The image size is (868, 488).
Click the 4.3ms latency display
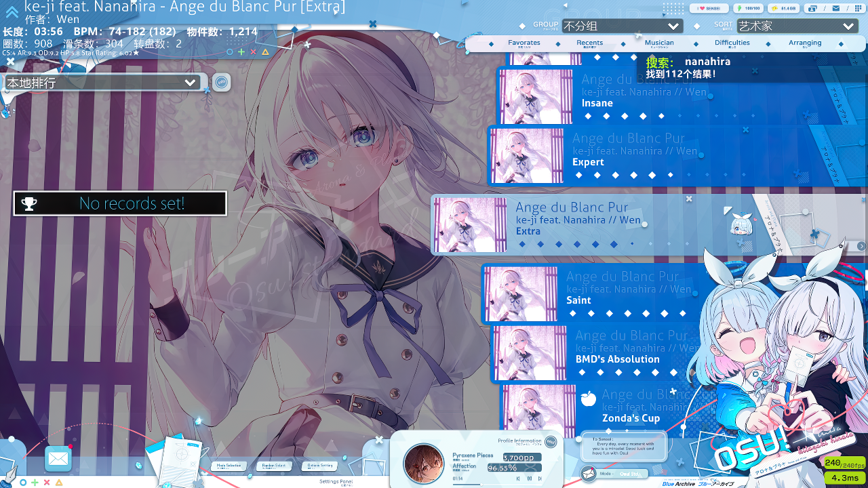pos(845,478)
